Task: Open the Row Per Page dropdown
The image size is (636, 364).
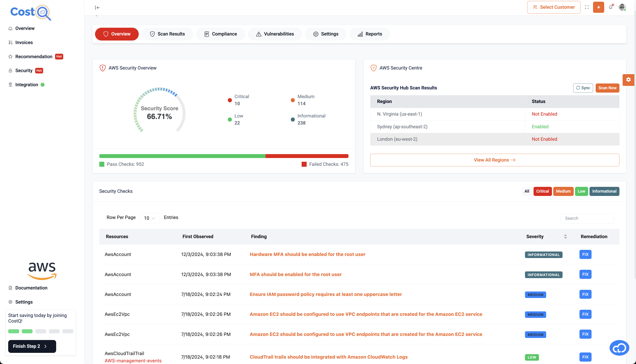Action: [x=149, y=218]
